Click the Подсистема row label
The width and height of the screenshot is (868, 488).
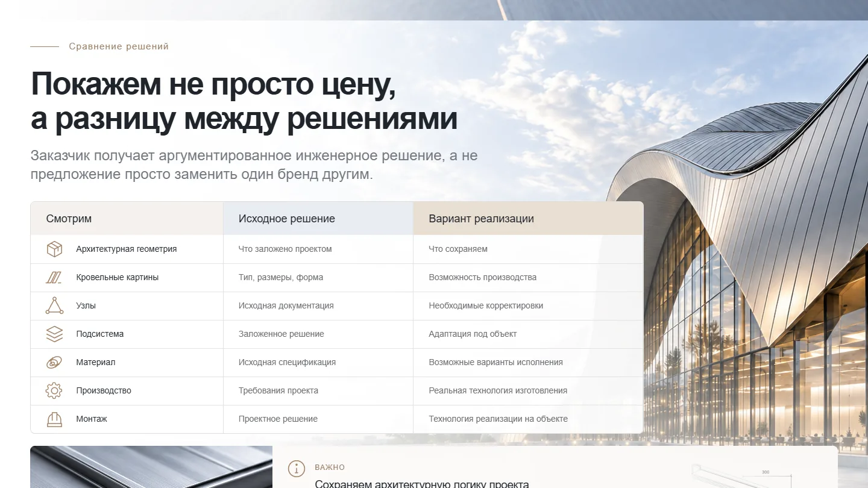100,334
